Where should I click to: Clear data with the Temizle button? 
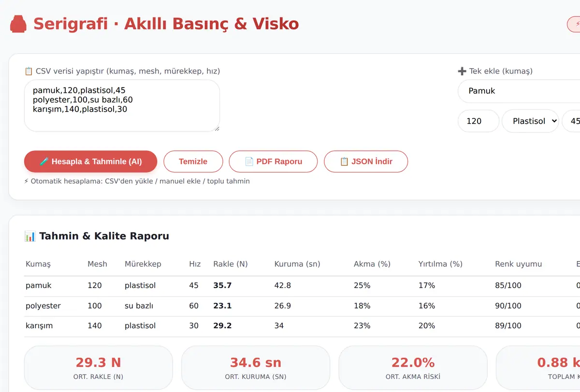[193, 161]
